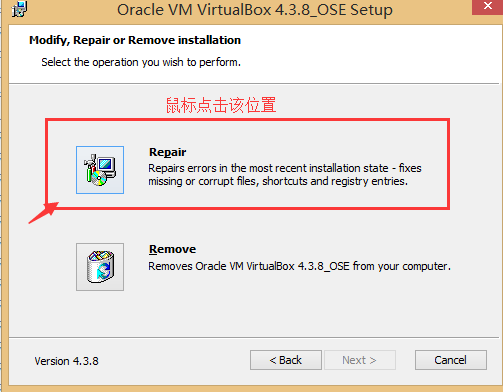The image size is (503, 392).
Task: Click the greyed-out Next button
Action: pyautogui.click(x=360, y=360)
